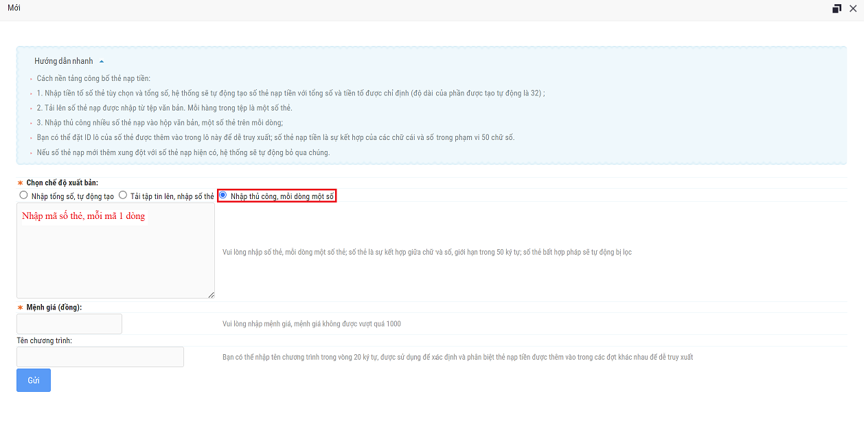This screenshot has height=442, width=868.
Task: Focus the Tên chương trình input field
Action: pyautogui.click(x=100, y=357)
